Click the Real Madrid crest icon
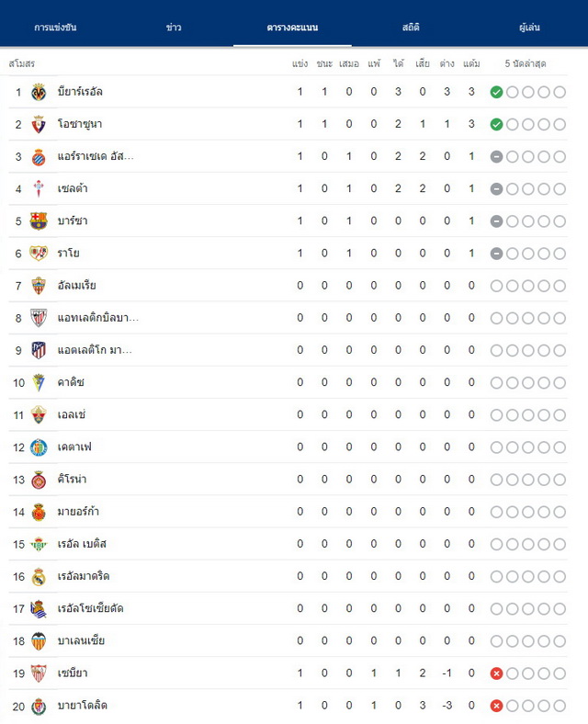This screenshot has height=724, width=588. click(x=39, y=577)
